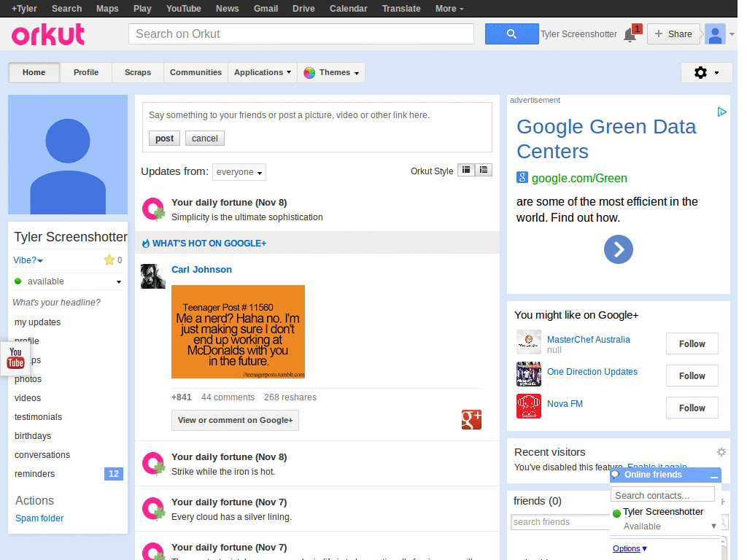Click the Google Green Data Centers headline
Viewport: 747px width, 560px height.
[x=606, y=139]
